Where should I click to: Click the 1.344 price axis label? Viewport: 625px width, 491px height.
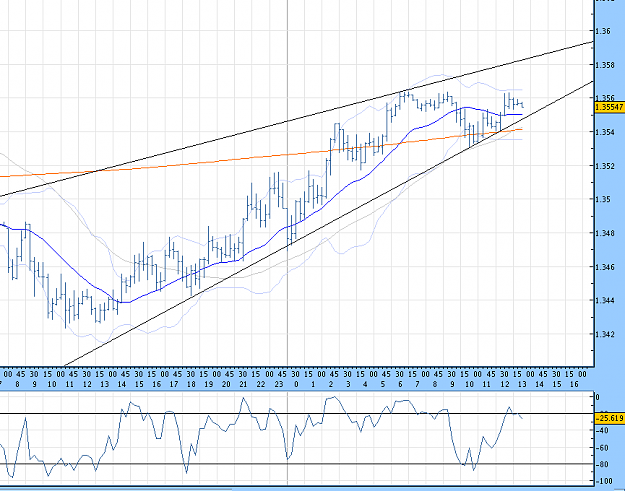tap(605, 300)
